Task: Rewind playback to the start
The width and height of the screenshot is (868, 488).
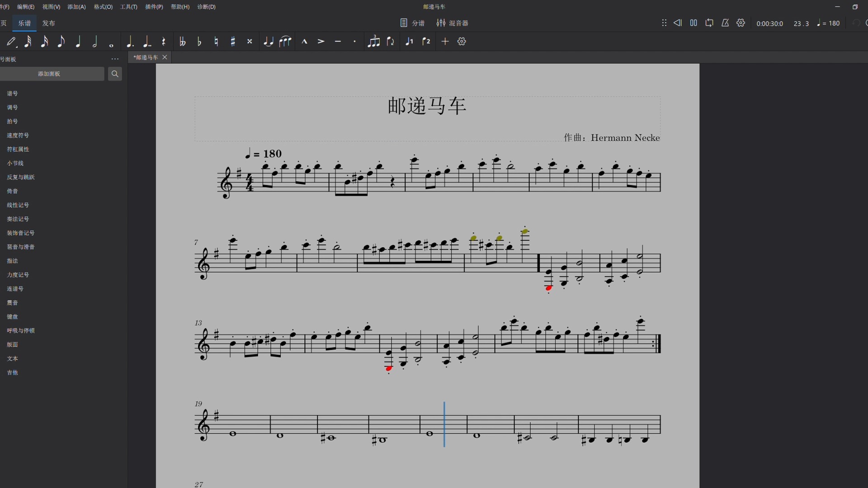Action: 678,23
